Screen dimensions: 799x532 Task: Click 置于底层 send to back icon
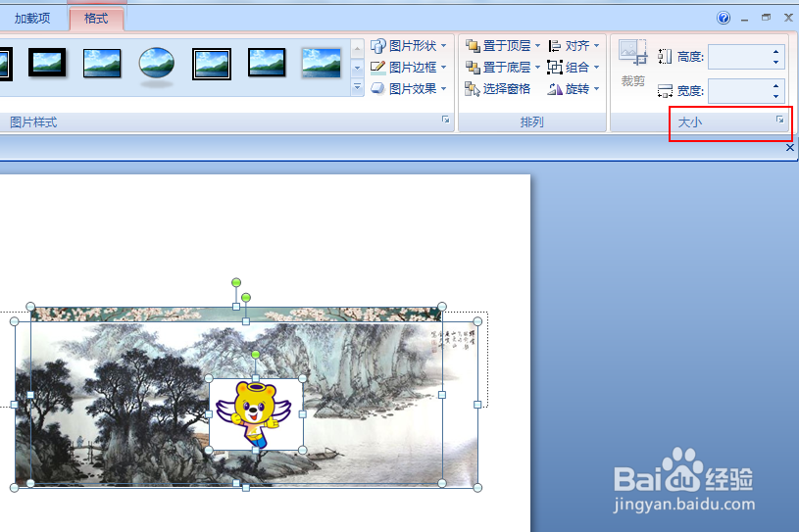pyautogui.click(x=473, y=68)
